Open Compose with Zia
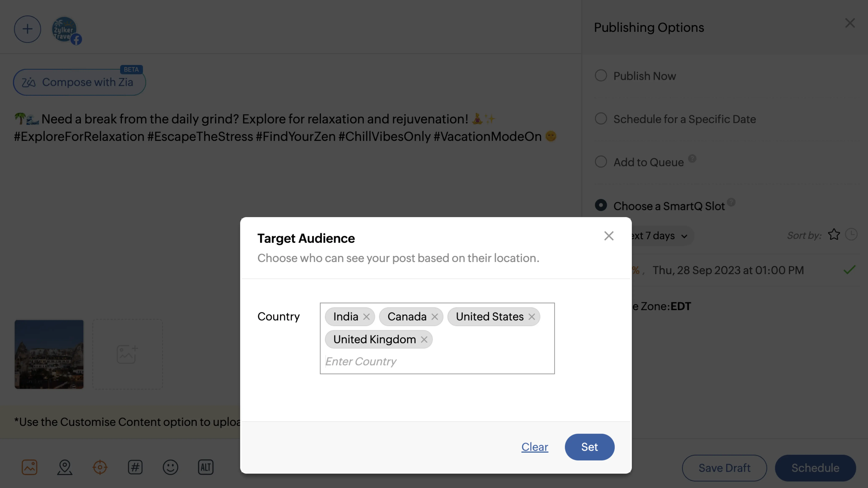The height and width of the screenshot is (488, 868). click(80, 82)
